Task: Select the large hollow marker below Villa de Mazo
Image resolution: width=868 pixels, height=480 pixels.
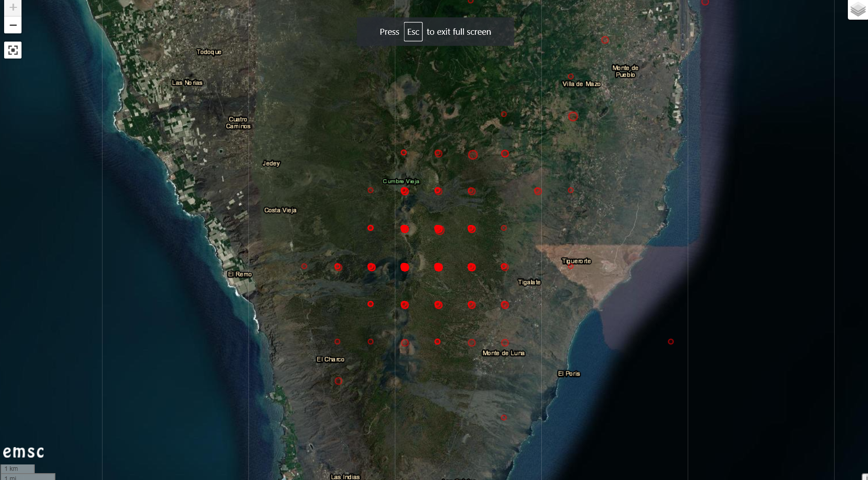Action: pyautogui.click(x=573, y=116)
